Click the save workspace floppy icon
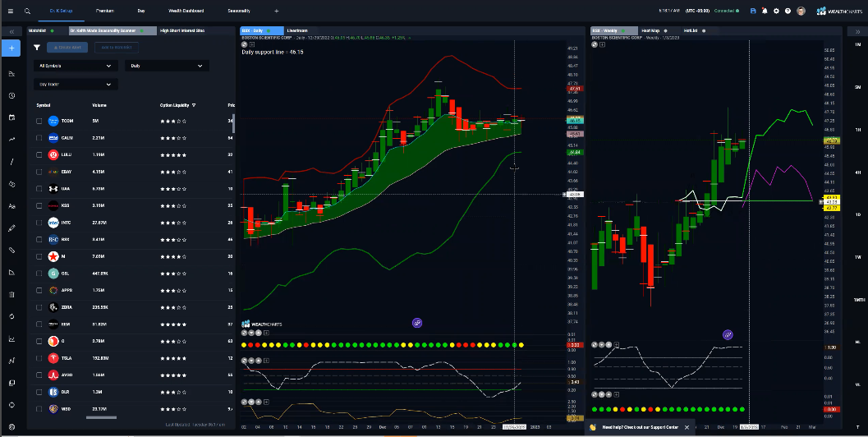 point(753,11)
